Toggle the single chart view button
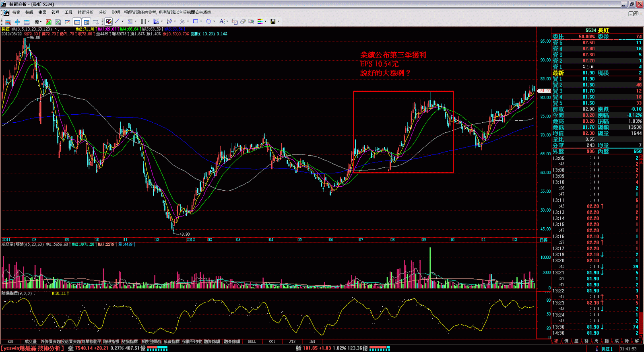 77,22
